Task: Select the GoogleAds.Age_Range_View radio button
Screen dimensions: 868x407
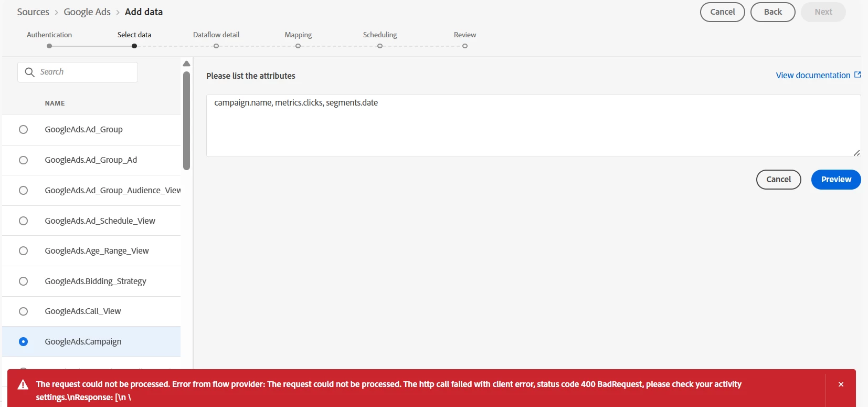Action: point(23,251)
